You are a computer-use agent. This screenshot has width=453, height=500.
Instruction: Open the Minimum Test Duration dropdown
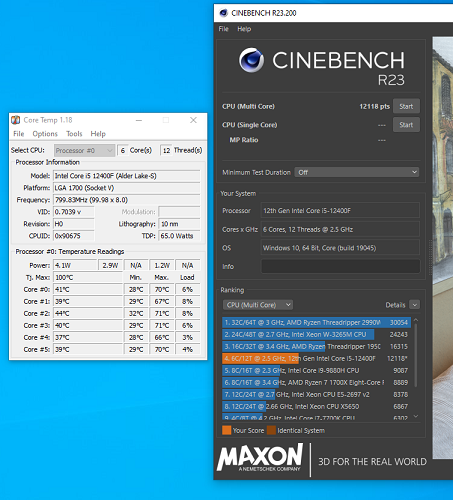point(357,172)
